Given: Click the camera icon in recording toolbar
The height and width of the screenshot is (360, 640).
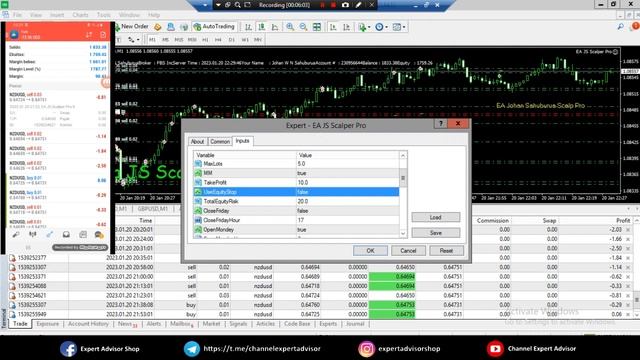Looking at the screenshot, I should click(x=345, y=5).
